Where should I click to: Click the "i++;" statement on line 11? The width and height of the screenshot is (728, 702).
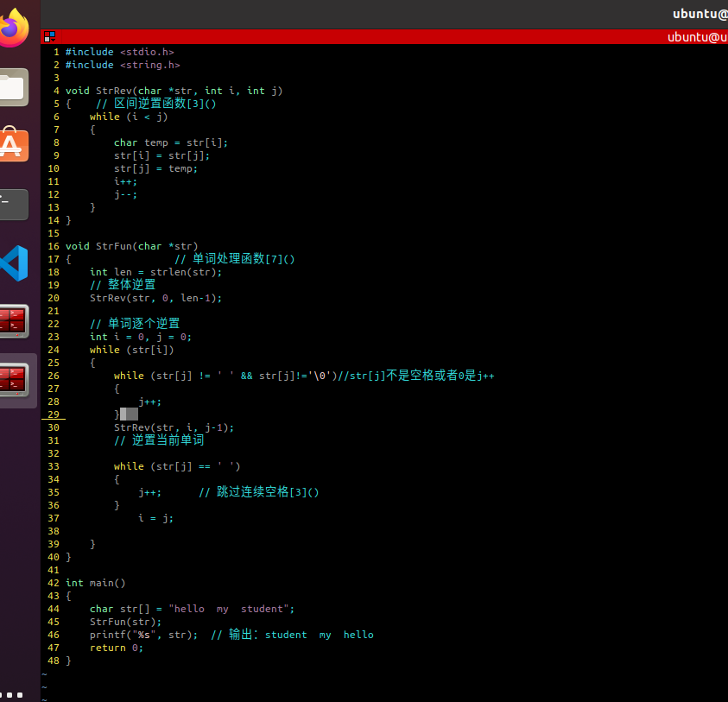[x=125, y=181]
